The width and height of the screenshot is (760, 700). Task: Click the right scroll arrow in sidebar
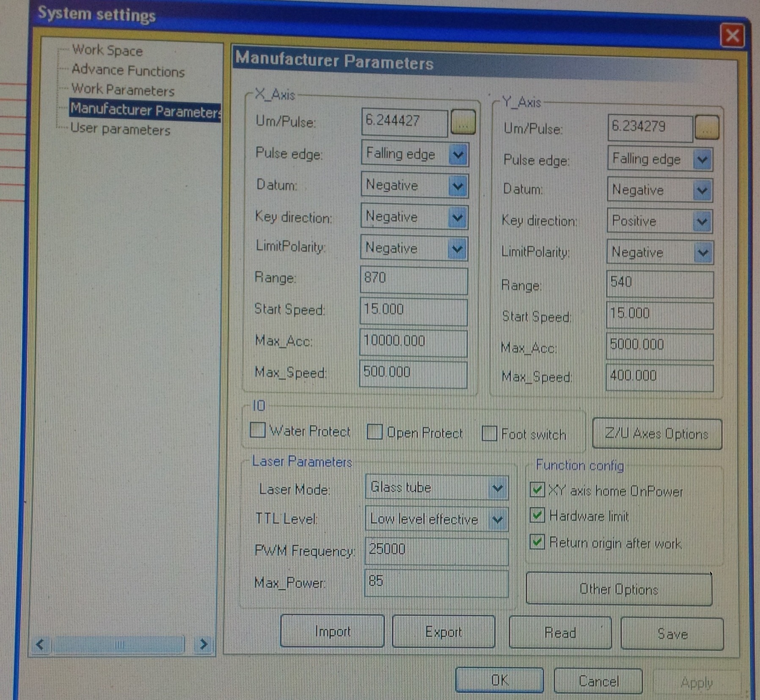click(x=204, y=645)
